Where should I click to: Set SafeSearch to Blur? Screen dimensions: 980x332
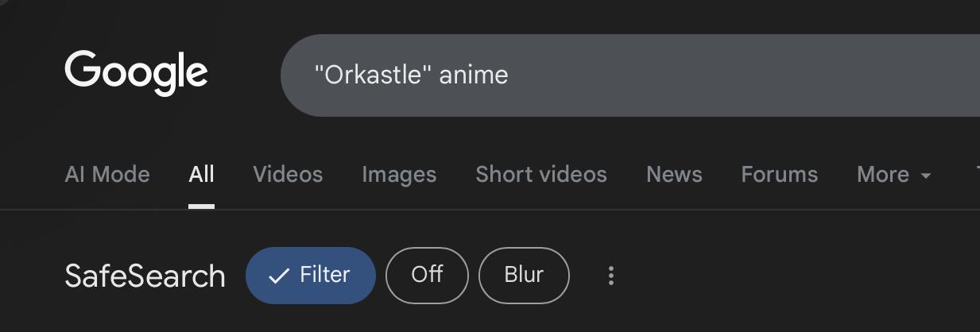click(x=524, y=276)
